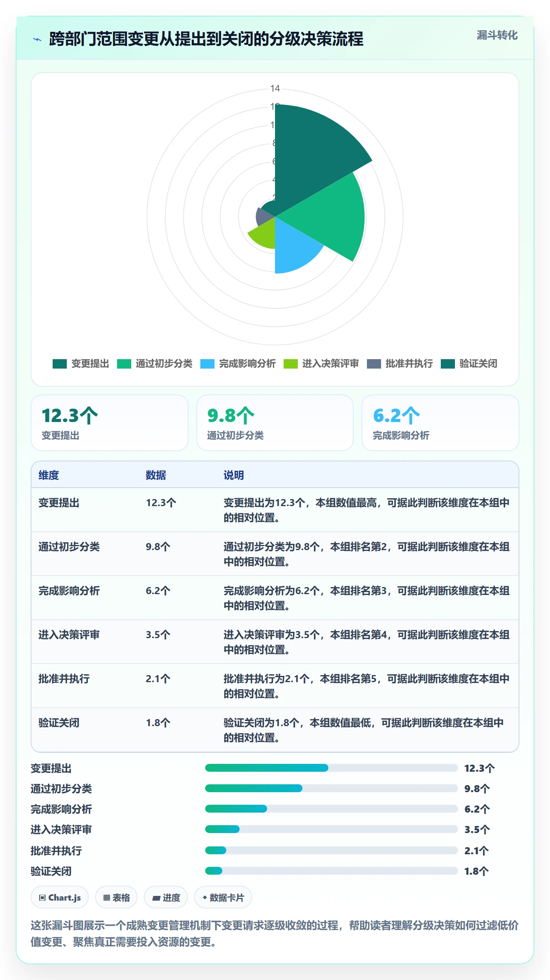The height and width of the screenshot is (980, 550).
Task: Click the 表格 tag
Action: pyautogui.click(x=116, y=897)
